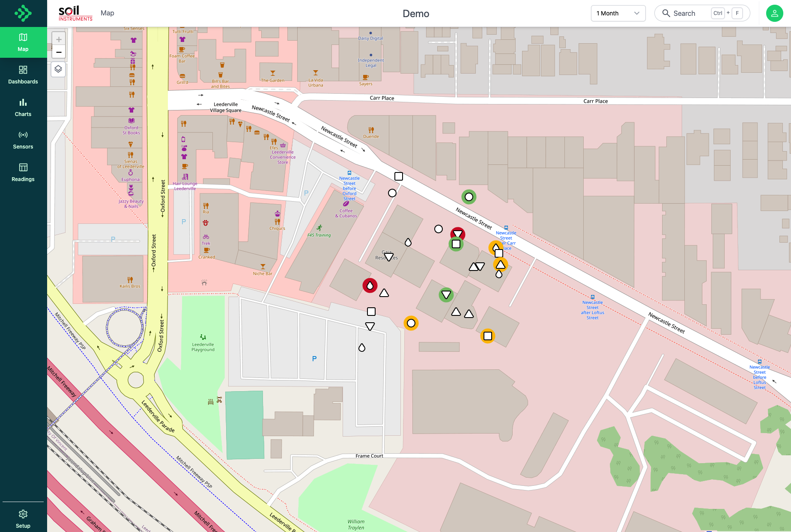
Task: Click the Frame Court street label
Action: pos(369,456)
